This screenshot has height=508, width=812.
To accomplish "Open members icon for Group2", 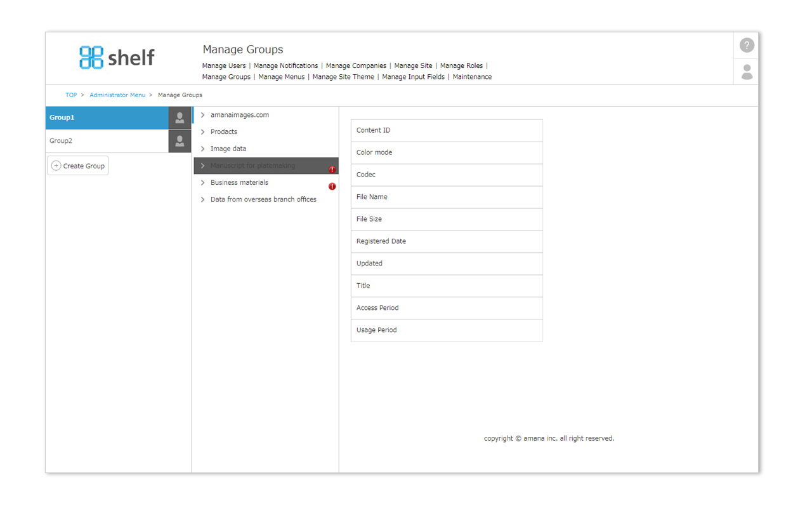I will [180, 141].
